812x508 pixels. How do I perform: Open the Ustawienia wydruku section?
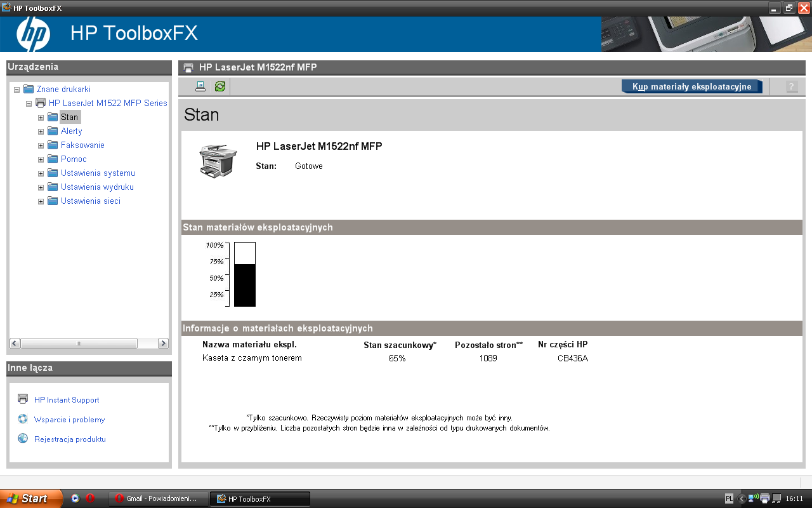(97, 187)
